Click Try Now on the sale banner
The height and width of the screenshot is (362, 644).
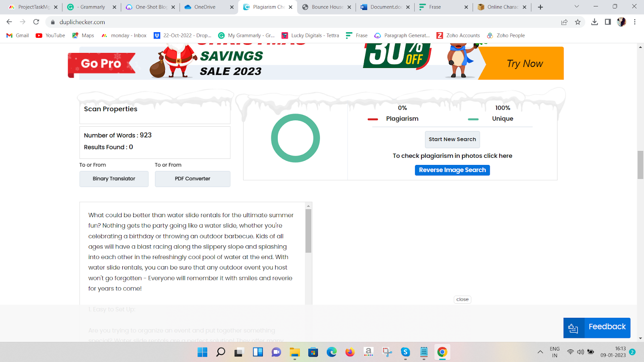pos(524,64)
